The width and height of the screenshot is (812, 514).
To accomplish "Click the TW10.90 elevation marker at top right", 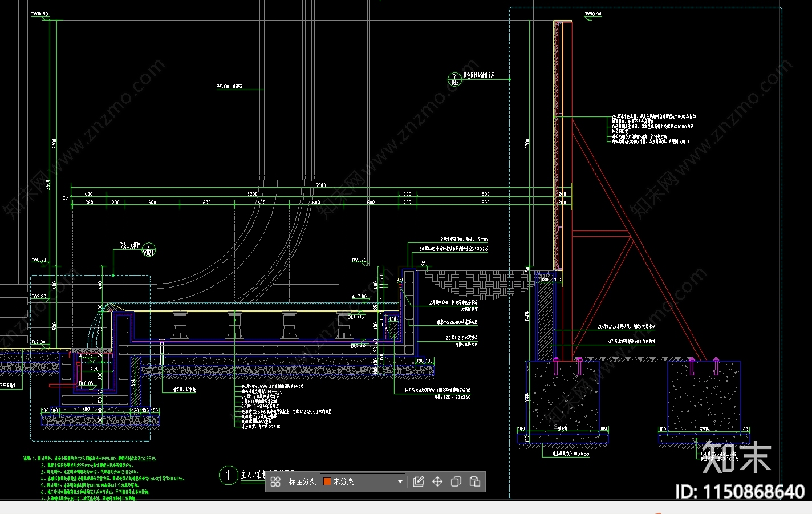I will pyautogui.click(x=593, y=14).
